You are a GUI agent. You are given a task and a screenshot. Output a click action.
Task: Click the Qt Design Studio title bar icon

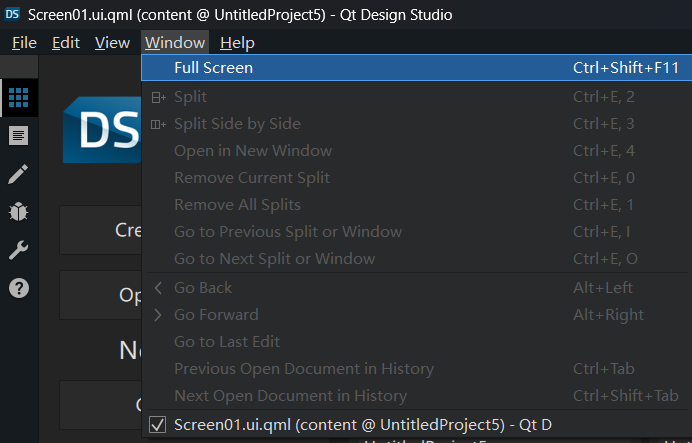click(x=13, y=15)
